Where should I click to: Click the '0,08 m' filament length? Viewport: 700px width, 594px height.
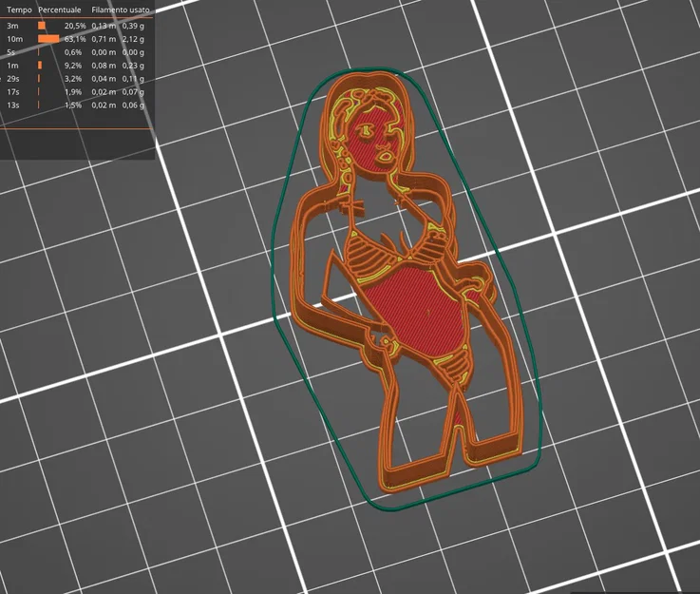click(104, 66)
